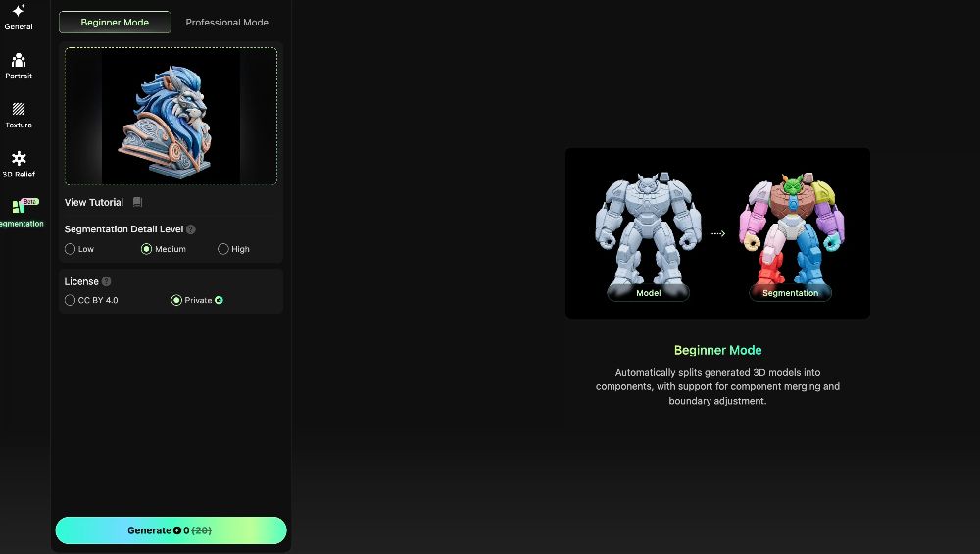Image resolution: width=980 pixels, height=554 pixels.
Task: Select the CC BY 4.0 license
Action: [x=70, y=300]
